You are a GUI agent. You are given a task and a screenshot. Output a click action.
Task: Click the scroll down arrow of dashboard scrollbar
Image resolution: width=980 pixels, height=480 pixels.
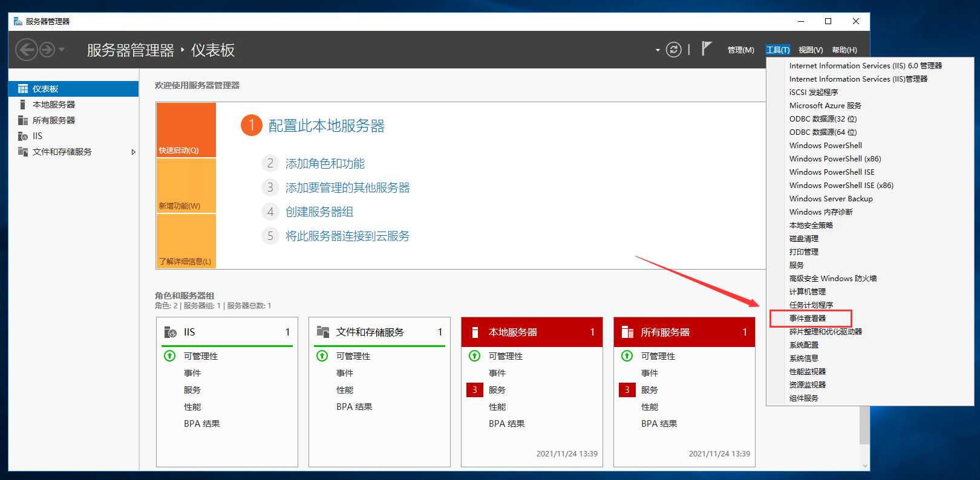(x=864, y=466)
